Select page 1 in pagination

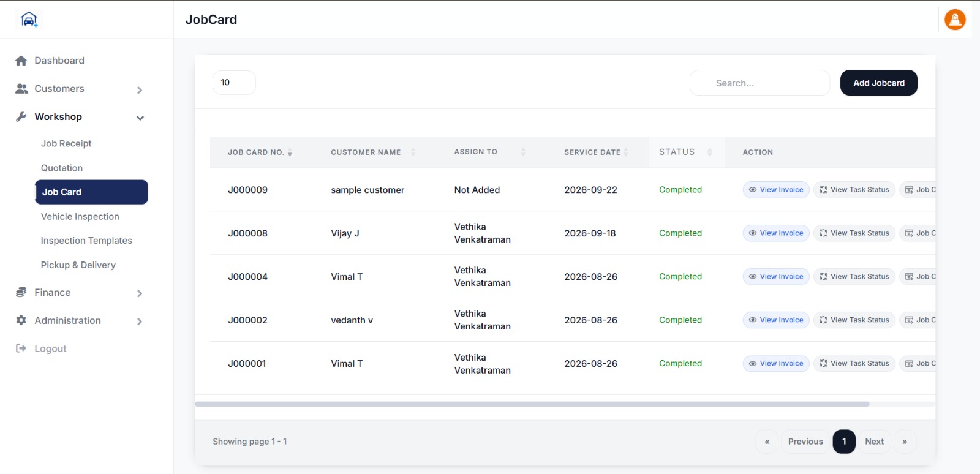tap(844, 442)
